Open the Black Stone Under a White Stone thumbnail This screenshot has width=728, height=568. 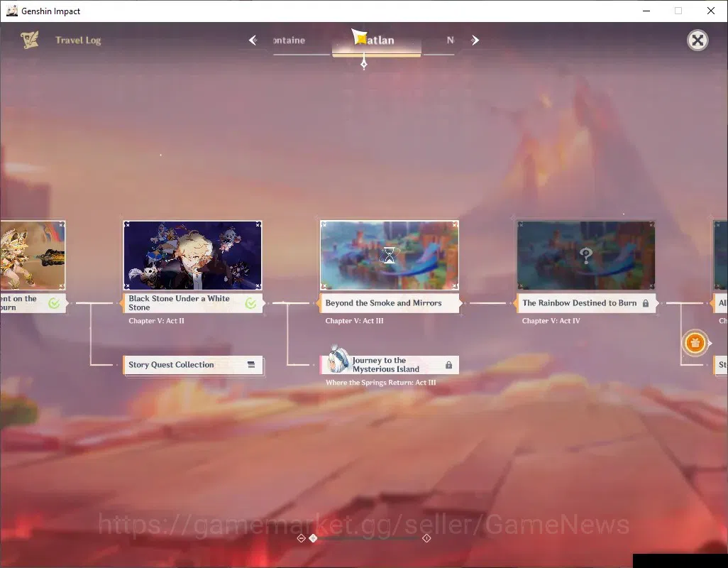[x=193, y=256]
